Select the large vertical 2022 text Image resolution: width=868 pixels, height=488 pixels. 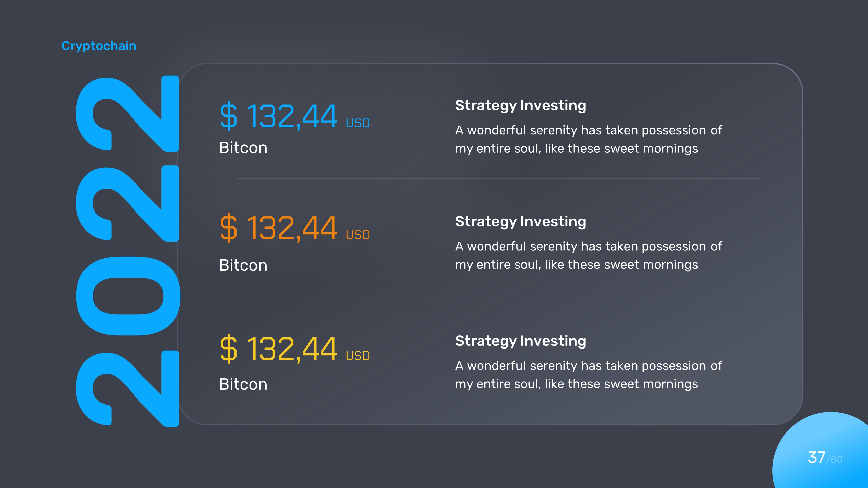point(127,251)
